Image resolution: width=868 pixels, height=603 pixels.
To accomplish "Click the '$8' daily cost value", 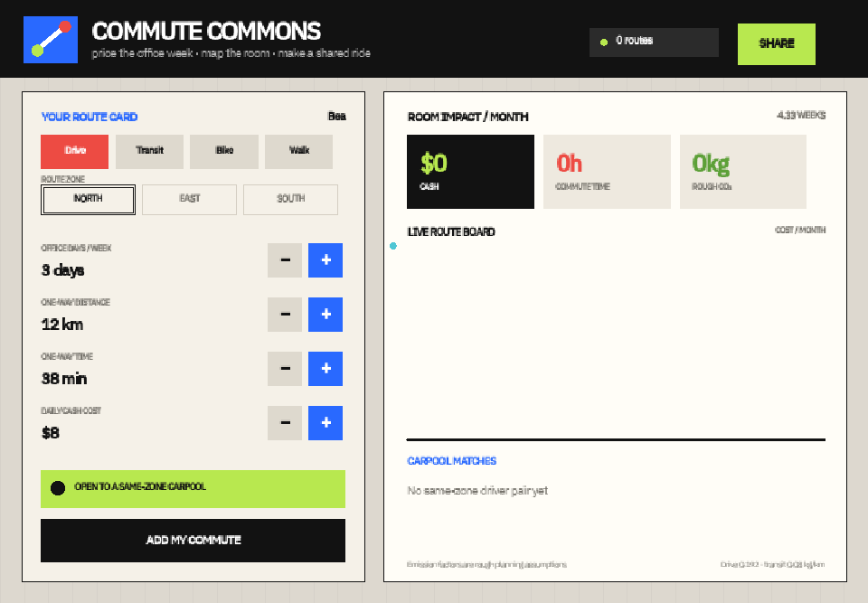I will click(x=51, y=433).
